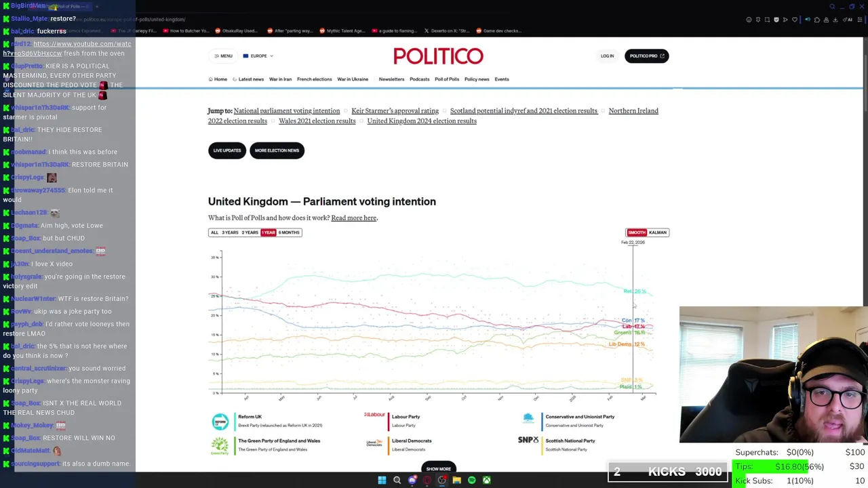Open POLITICO PRO link

[x=646, y=56]
